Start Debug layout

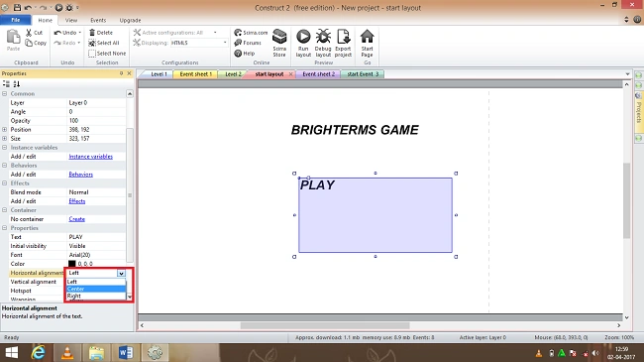coord(323,43)
